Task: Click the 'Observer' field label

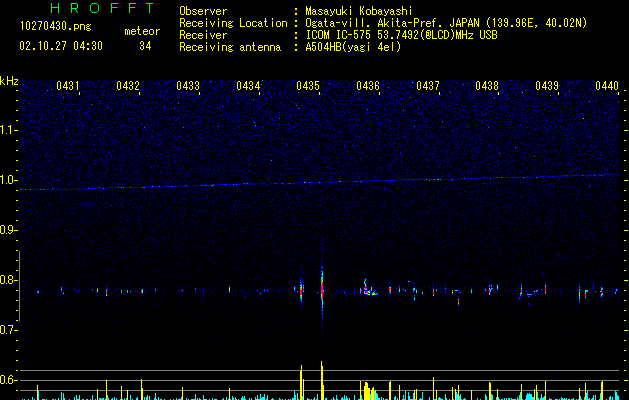Action: click(203, 11)
